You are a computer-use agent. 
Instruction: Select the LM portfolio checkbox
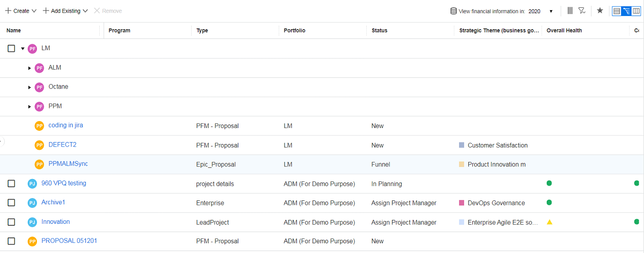click(12, 49)
